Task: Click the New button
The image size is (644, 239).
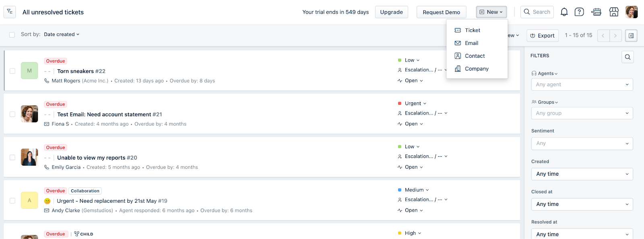Action: coord(491,12)
